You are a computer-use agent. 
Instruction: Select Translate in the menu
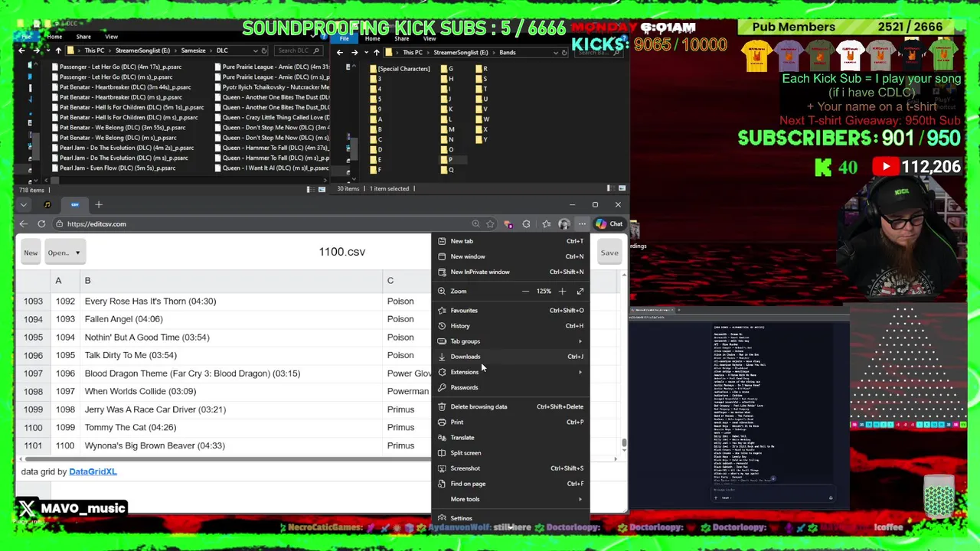(x=511, y=437)
